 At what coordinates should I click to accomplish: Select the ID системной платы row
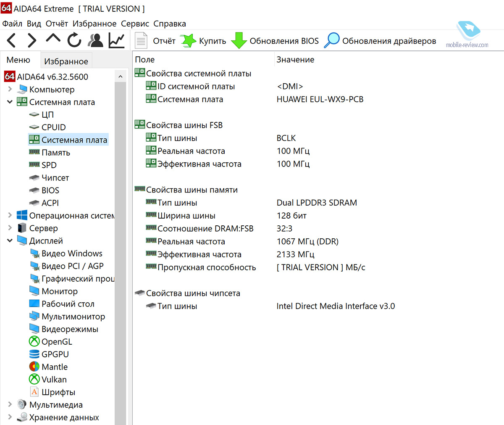pyautogui.click(x=190, y=86)
